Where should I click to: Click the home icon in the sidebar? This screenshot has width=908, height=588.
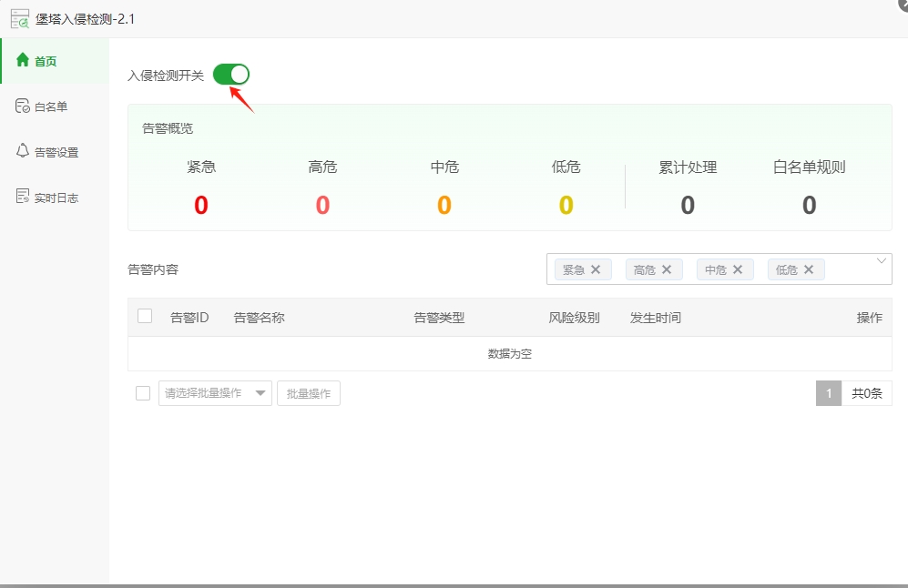point(23,59)
